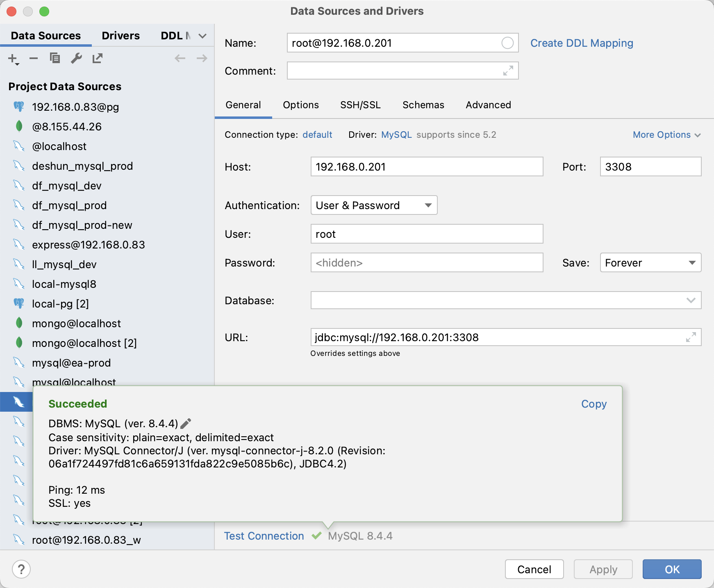
Task: Expand the Database combo box
Action: click(x=691, y=301)
